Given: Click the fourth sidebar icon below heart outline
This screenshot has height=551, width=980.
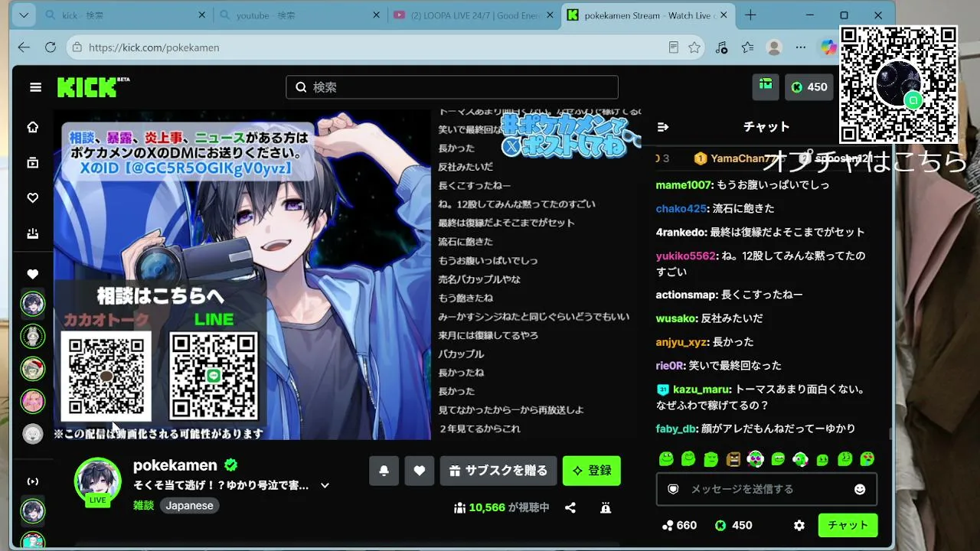Looking at the screenshot, I should click(33, 233).
